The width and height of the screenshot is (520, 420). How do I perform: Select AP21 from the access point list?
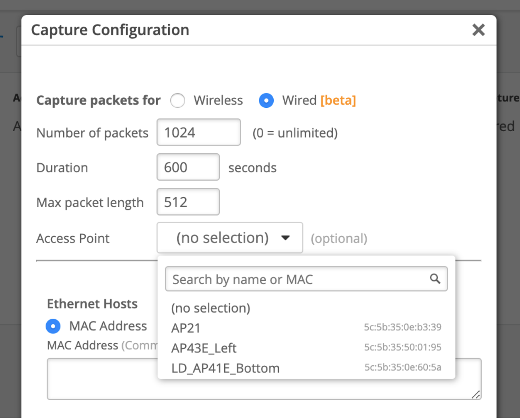coord(186,328)
